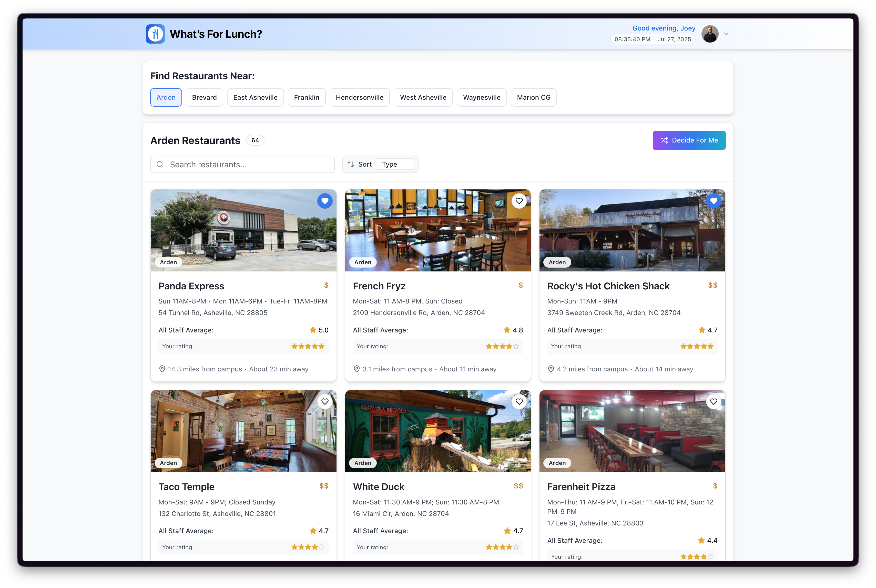Click the star next to Panda Express 5.0 average
876x588 pixels.
pyautogui.click(x=313, y=330)
